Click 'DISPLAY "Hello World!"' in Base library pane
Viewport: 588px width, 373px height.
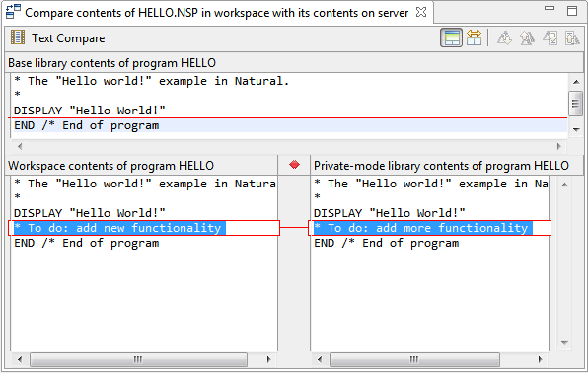click(x=89, y=111)
